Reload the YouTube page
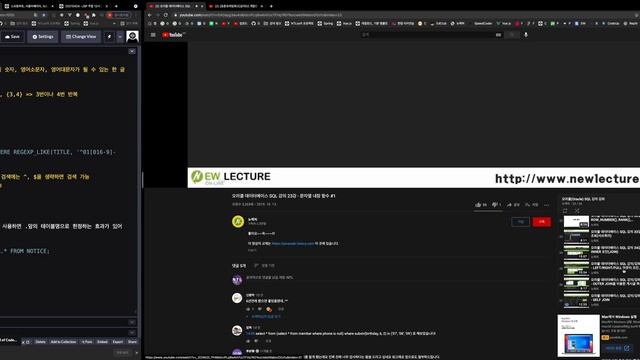The image size is (640, 360). pos(166,15)
